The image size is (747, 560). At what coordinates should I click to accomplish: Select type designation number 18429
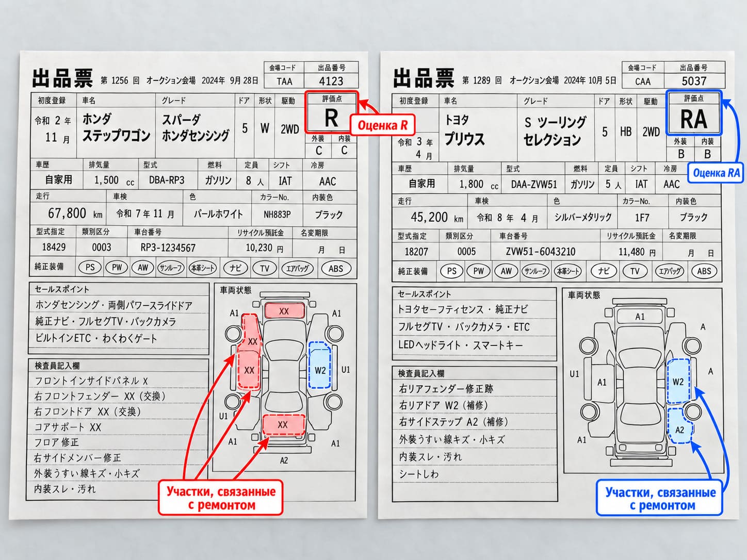tap(54, 248)
